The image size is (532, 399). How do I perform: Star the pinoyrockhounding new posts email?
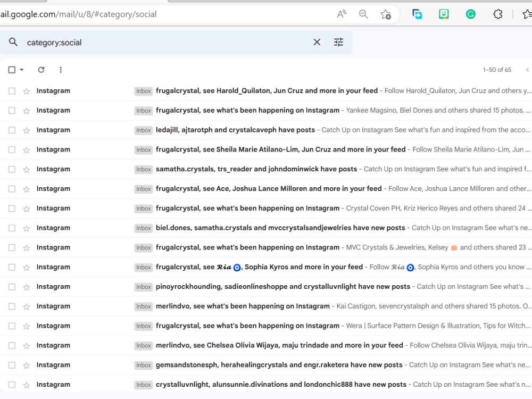pos(27,287)
